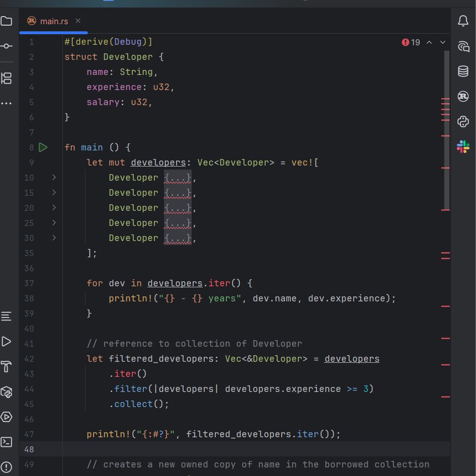Click 'println!' on line 38
This screenshot has height=476, width=476.
131,298
